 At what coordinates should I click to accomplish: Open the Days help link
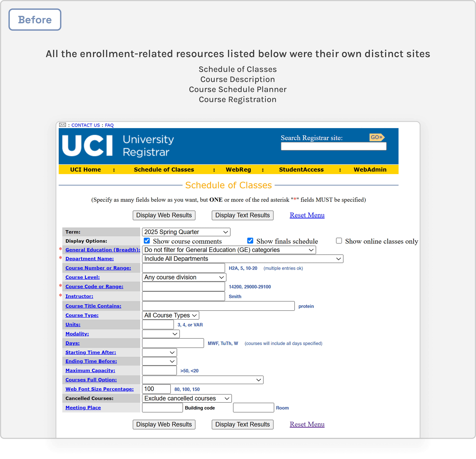click(73, 343)
